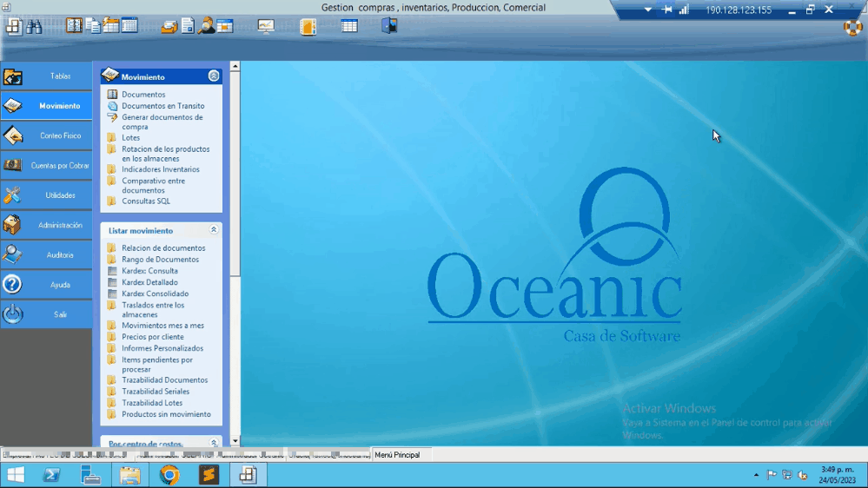Open Chrome from the Windows taskbar
The image size is (868, 488).
click(x=169, y=475)
